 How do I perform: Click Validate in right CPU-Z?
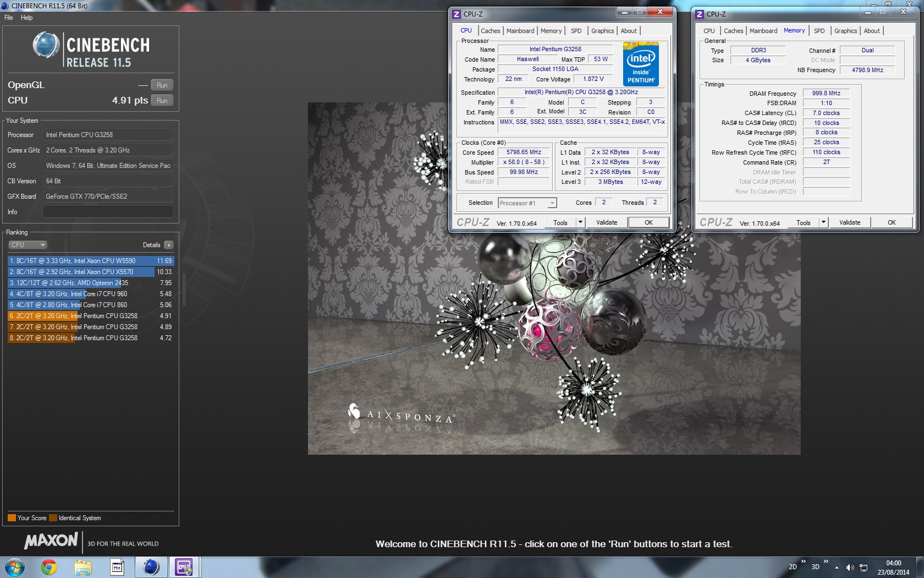[850, 222]
